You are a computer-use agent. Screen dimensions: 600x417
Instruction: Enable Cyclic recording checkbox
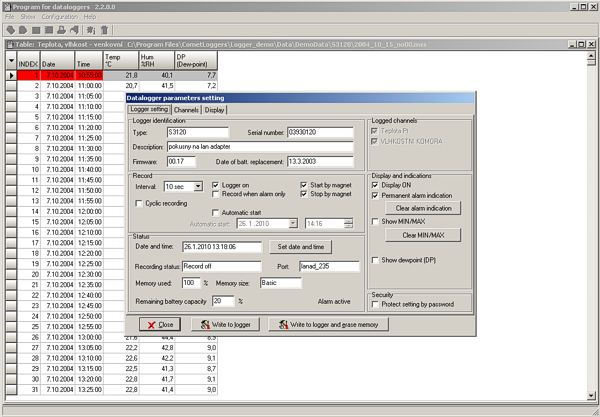pos(139,203)
